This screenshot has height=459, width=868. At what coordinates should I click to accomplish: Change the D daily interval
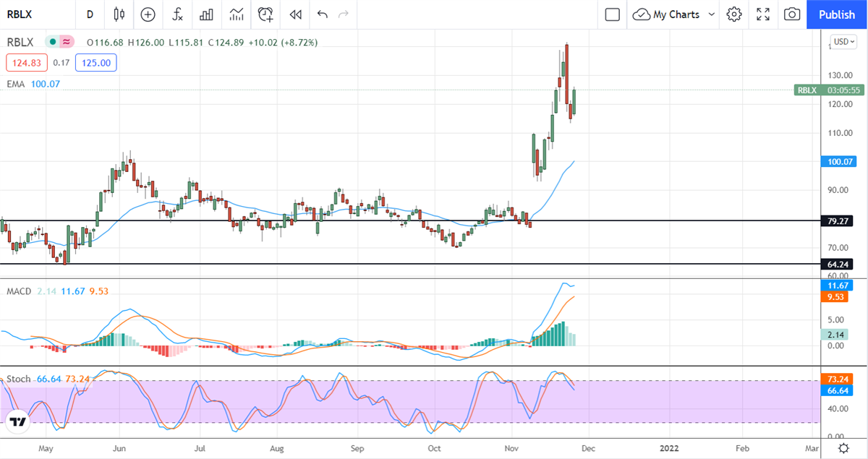90,14
